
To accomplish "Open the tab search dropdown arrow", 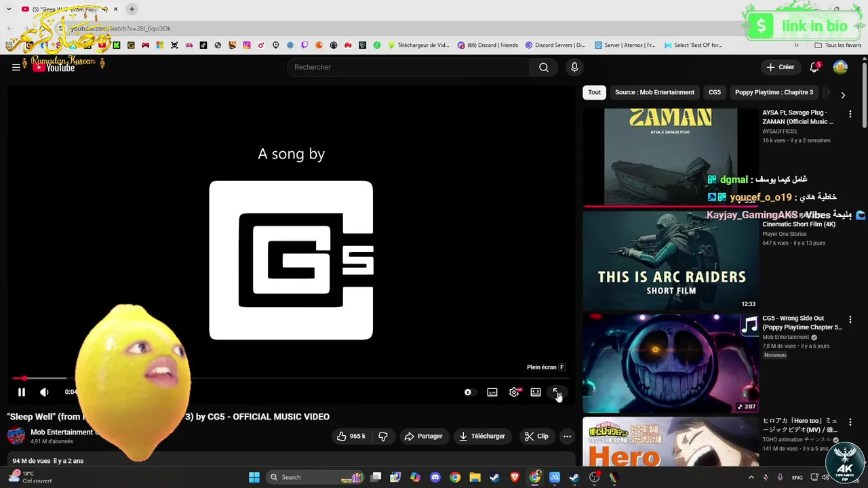I will coord(9,9).
